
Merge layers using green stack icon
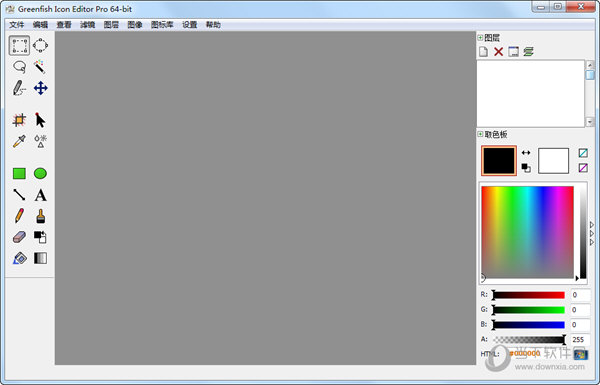click(x=528, y=52)
